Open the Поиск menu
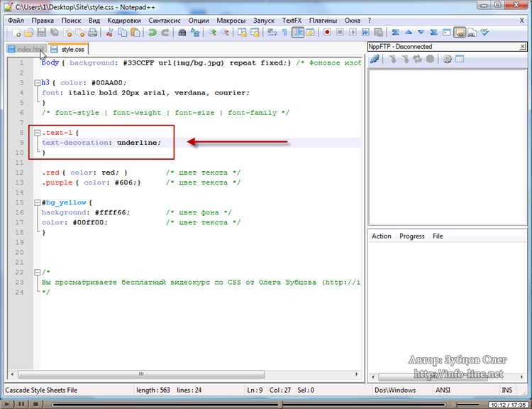This screenshot has width=532, height=409. pyautogui.click(x=71, y=21)
